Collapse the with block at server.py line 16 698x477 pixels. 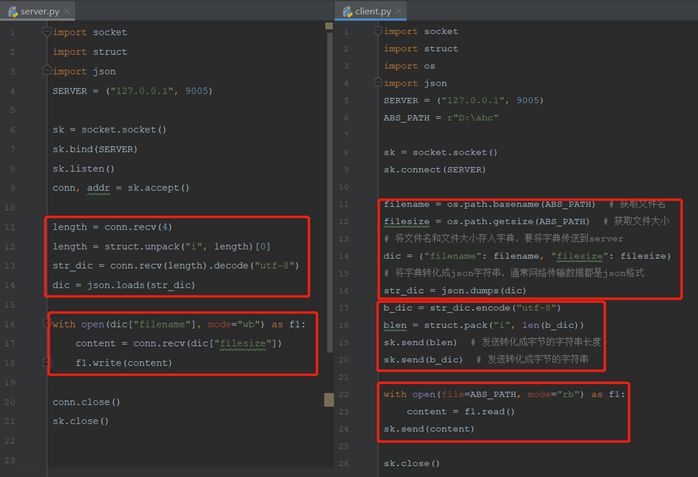coord(47,323)
